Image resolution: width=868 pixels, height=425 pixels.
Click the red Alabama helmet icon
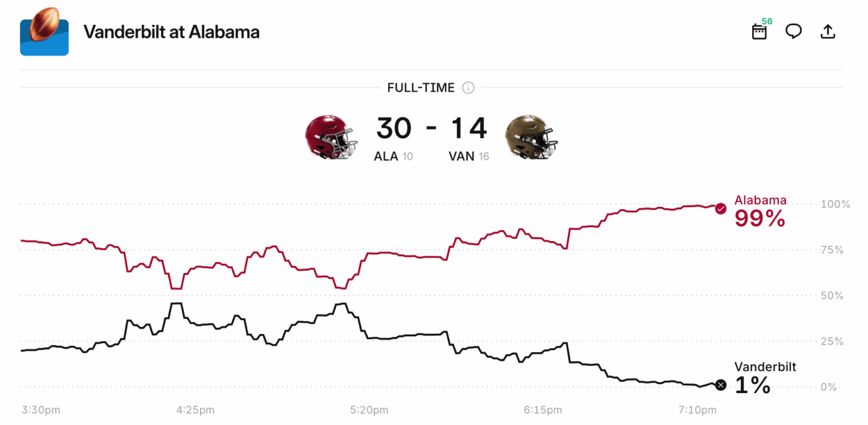click(331, 137)
